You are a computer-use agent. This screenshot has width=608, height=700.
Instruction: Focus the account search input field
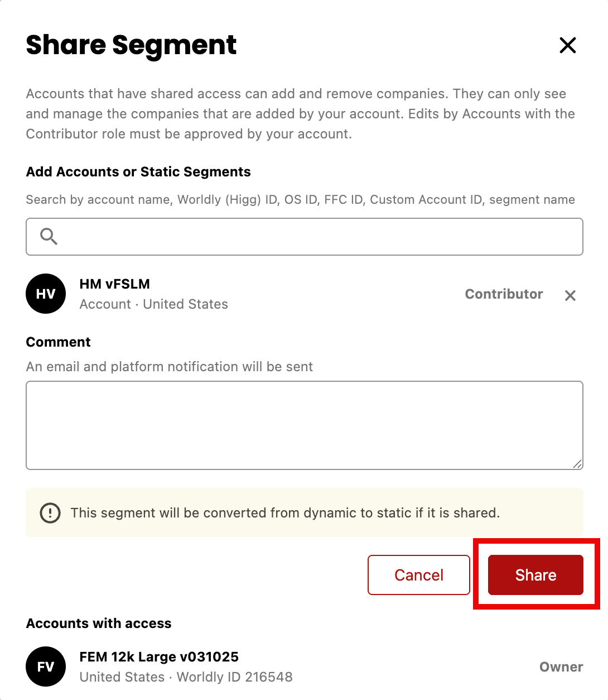[305, 237]
